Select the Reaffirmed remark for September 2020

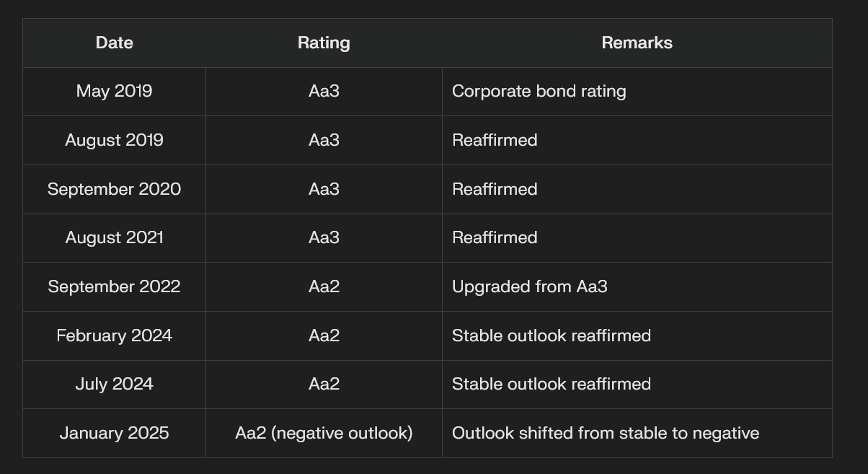(495, 189)
